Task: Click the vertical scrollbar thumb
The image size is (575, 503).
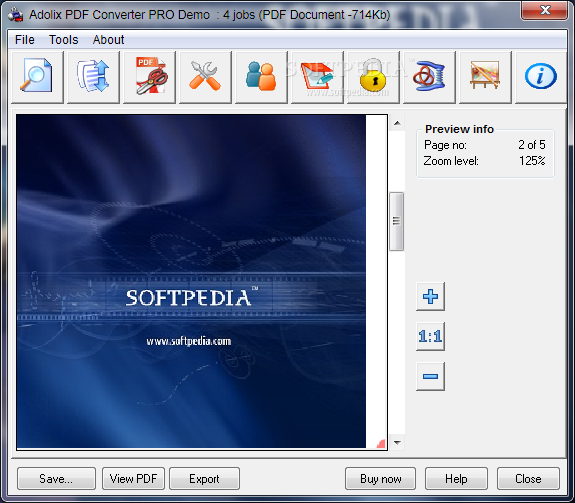Action: 396,221
